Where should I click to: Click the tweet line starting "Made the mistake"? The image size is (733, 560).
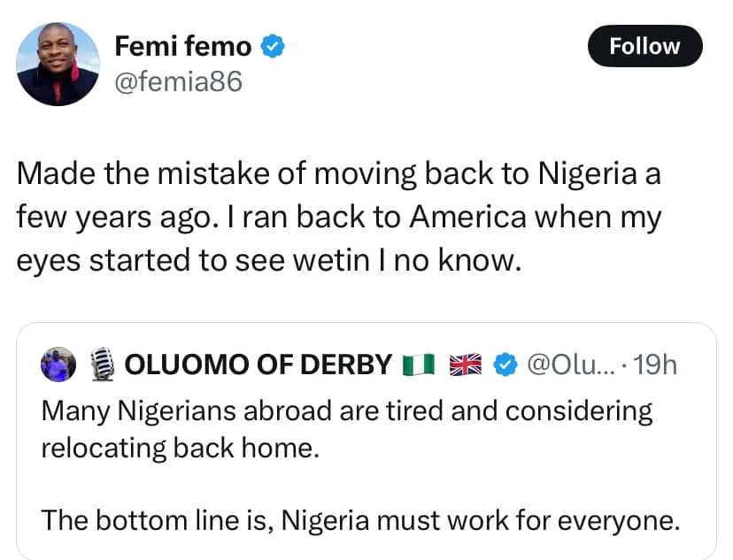(x=338, y=173)
